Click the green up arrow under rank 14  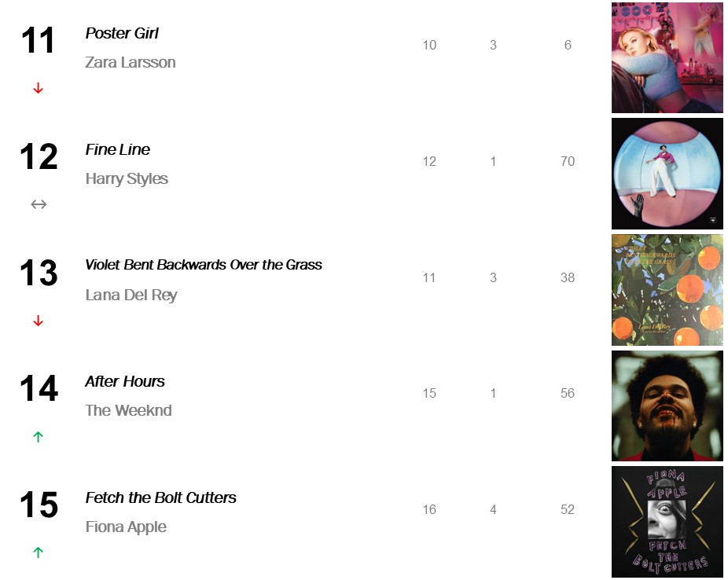point(38,437)
